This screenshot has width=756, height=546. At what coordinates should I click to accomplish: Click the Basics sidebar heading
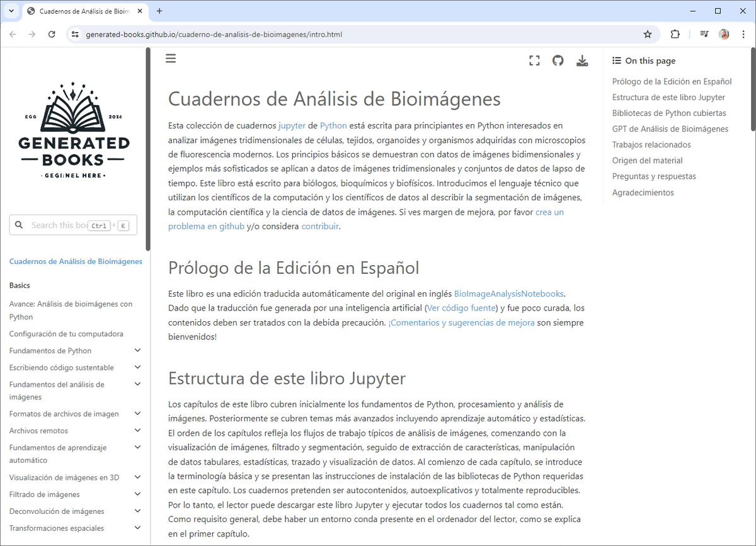click(x=20, y=285)
